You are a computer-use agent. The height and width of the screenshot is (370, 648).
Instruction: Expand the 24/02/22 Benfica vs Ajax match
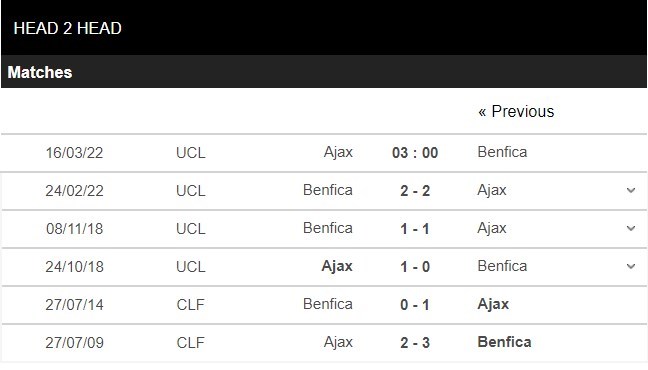(631, 191)
